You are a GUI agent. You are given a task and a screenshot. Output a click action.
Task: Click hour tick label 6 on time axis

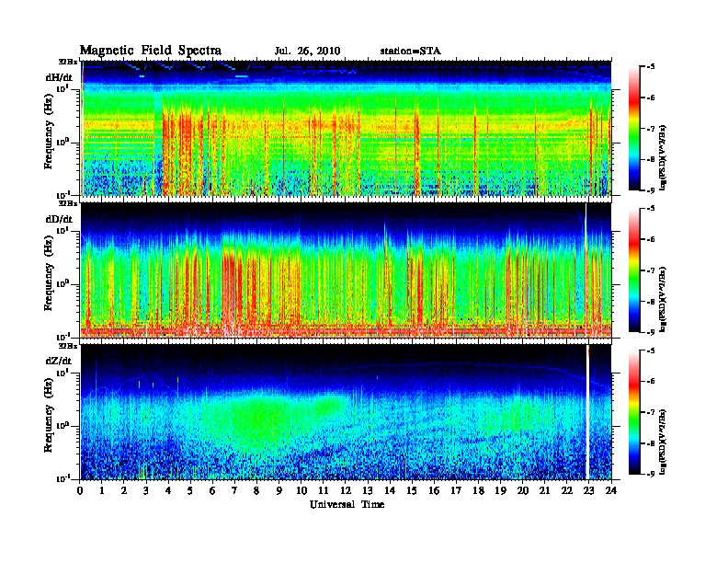click(x=212, y=491)
